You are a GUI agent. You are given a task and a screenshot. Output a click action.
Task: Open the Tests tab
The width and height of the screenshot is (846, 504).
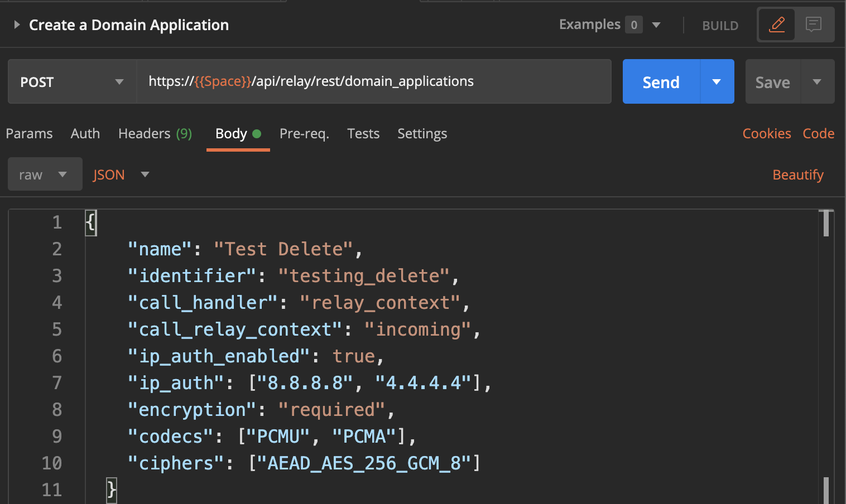coord(363,134)
